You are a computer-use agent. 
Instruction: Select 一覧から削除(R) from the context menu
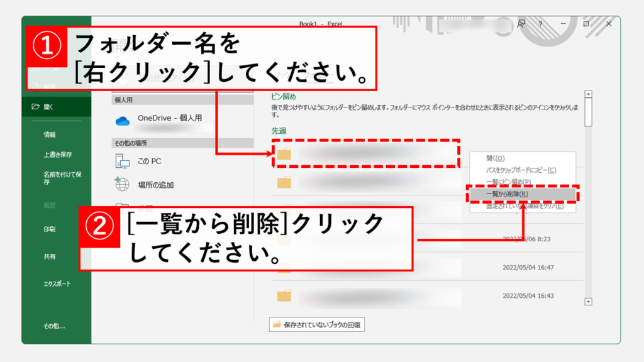[508, 194]
